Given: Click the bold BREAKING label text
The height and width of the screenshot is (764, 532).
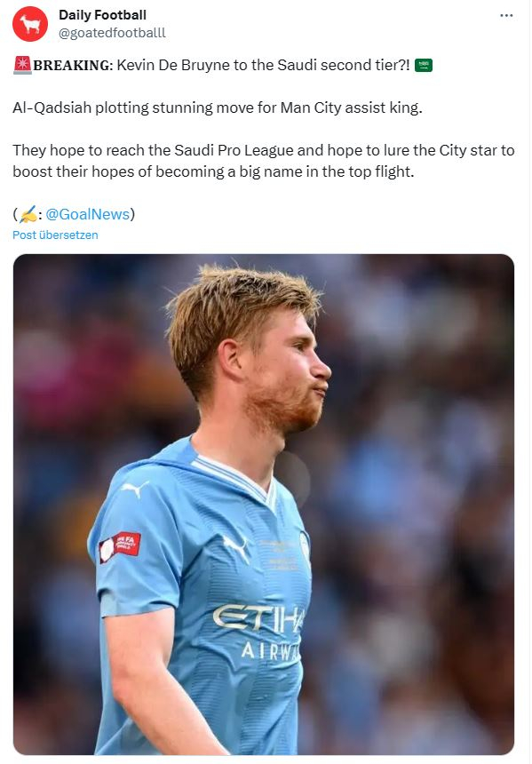Looking at the screenshot, I should click(x=73, y=65).
